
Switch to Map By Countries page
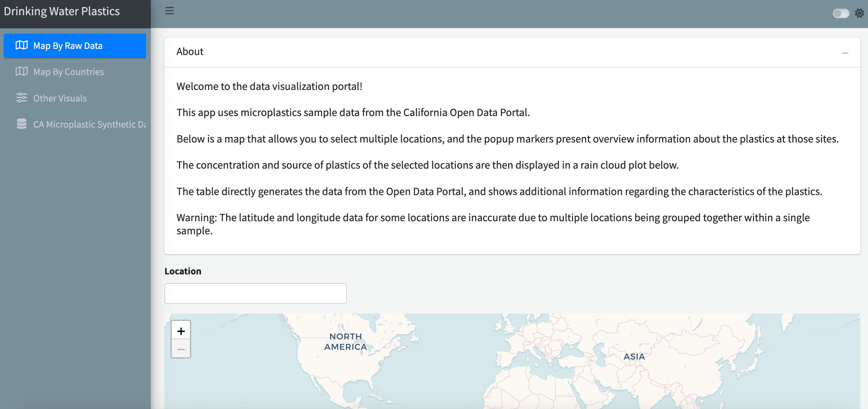coord(75,72)
